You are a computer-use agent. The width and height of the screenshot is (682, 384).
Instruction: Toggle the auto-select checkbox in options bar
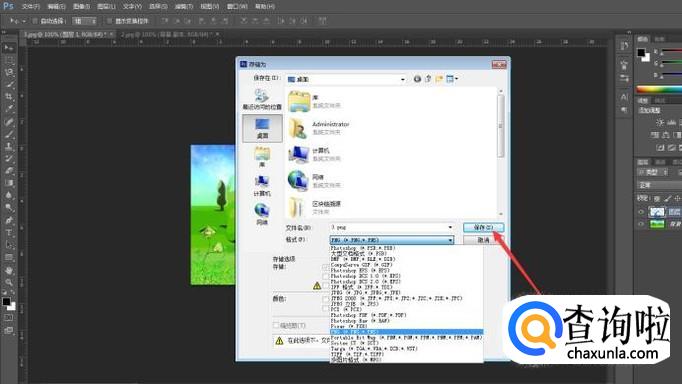(x=35, y=21)
